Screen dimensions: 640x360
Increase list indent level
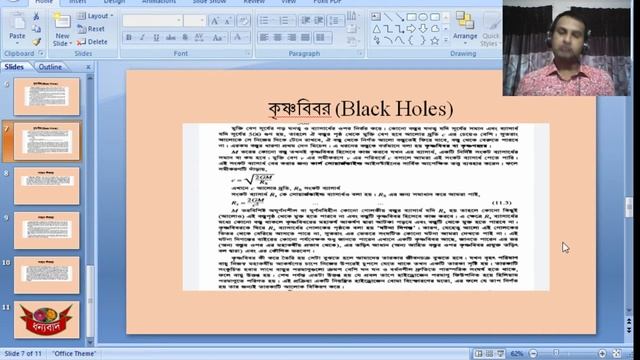319,21
